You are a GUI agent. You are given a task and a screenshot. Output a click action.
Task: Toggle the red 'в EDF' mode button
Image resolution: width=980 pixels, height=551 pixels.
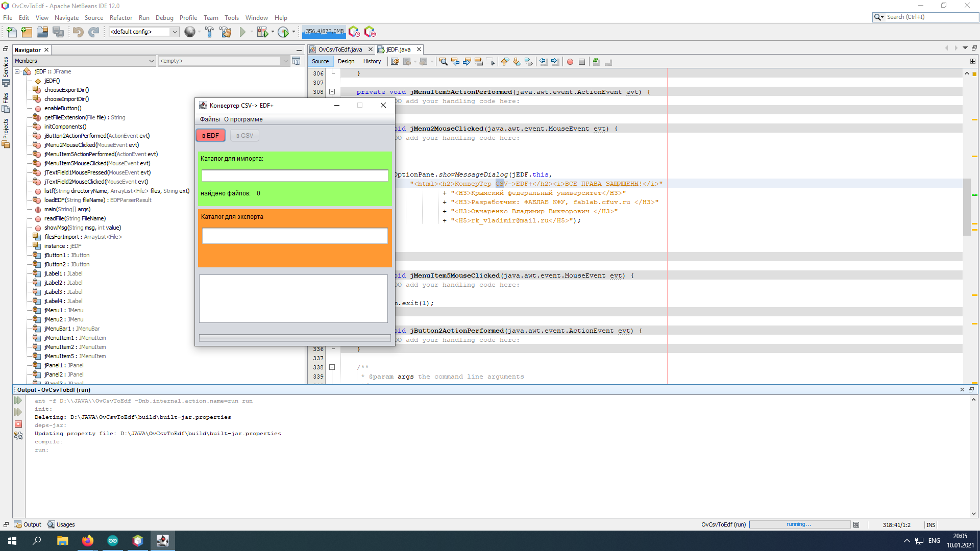pyautogui.click(x=210, y=136)
